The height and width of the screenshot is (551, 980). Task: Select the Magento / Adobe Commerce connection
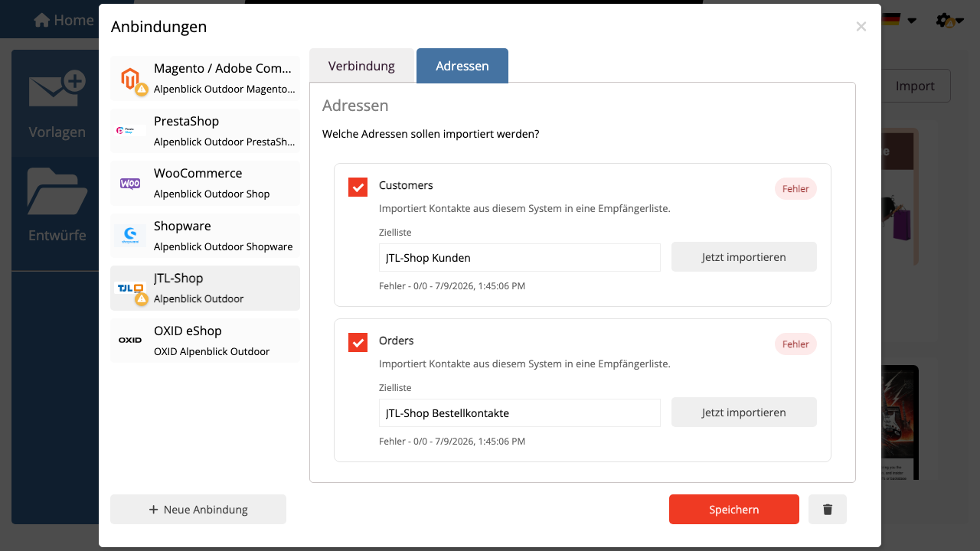[x=205, y=78]
